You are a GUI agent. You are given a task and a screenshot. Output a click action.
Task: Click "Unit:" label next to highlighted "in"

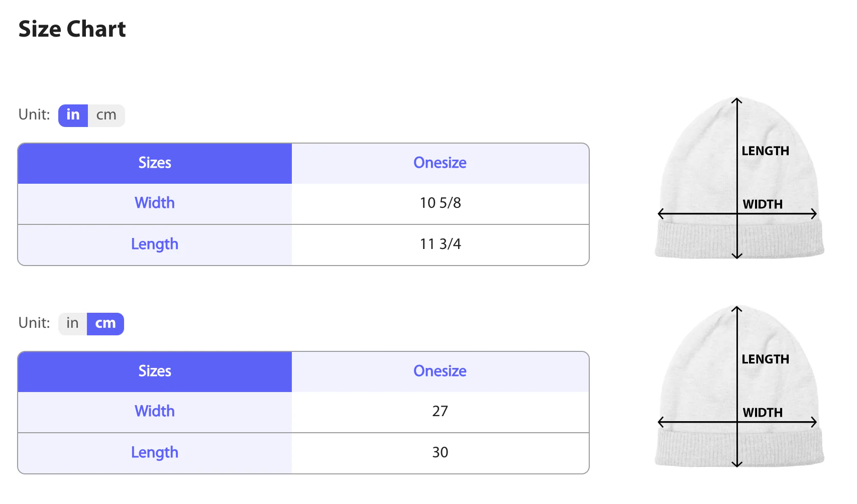pos(34,115)
